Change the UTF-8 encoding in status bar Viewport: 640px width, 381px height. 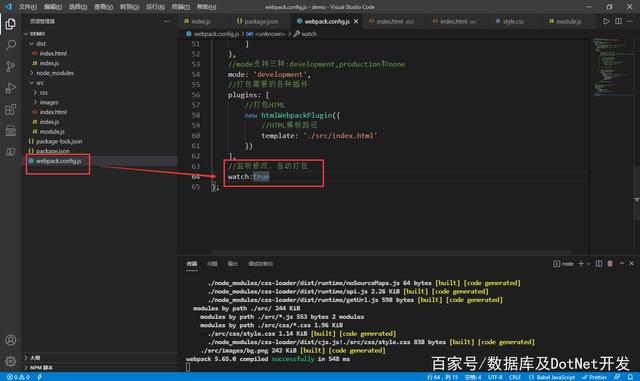tap(495, 377)
